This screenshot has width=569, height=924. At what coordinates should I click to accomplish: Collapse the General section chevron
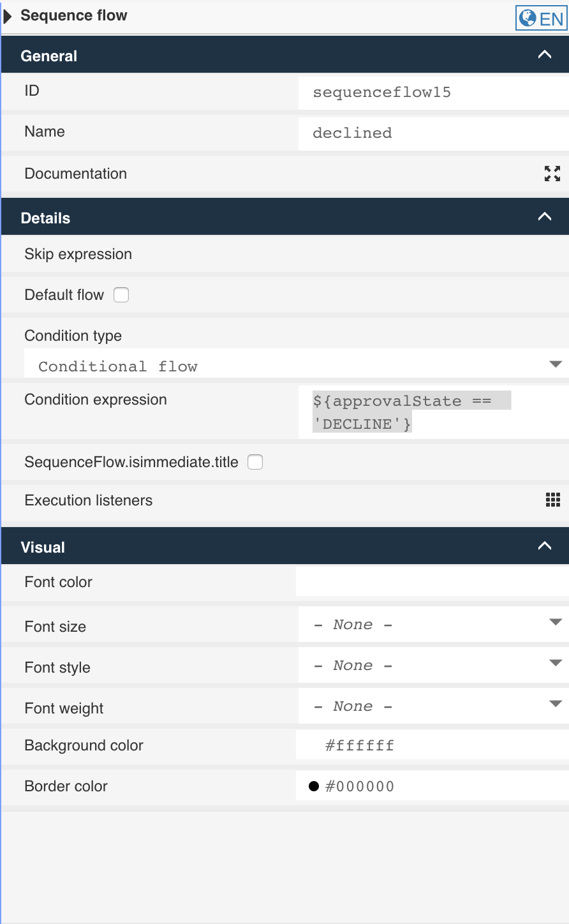(545, 54)
